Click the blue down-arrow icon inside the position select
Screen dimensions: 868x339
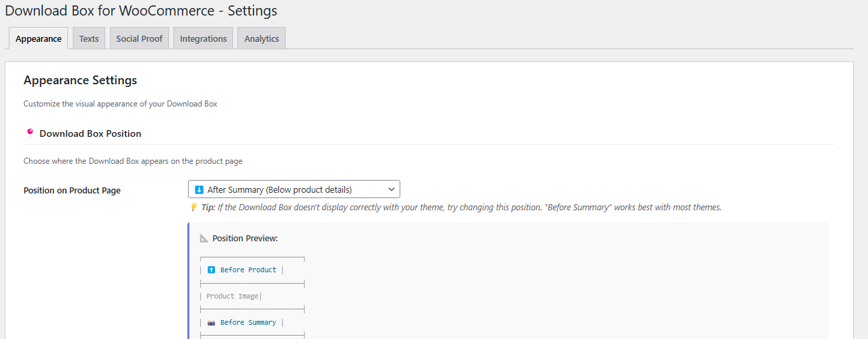(199, 189)
